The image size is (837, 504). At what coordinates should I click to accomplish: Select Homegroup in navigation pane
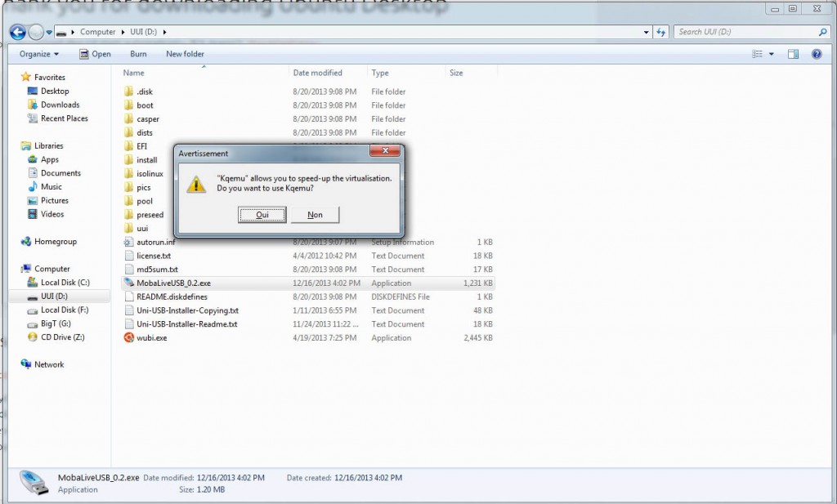(x=55, y=242)
